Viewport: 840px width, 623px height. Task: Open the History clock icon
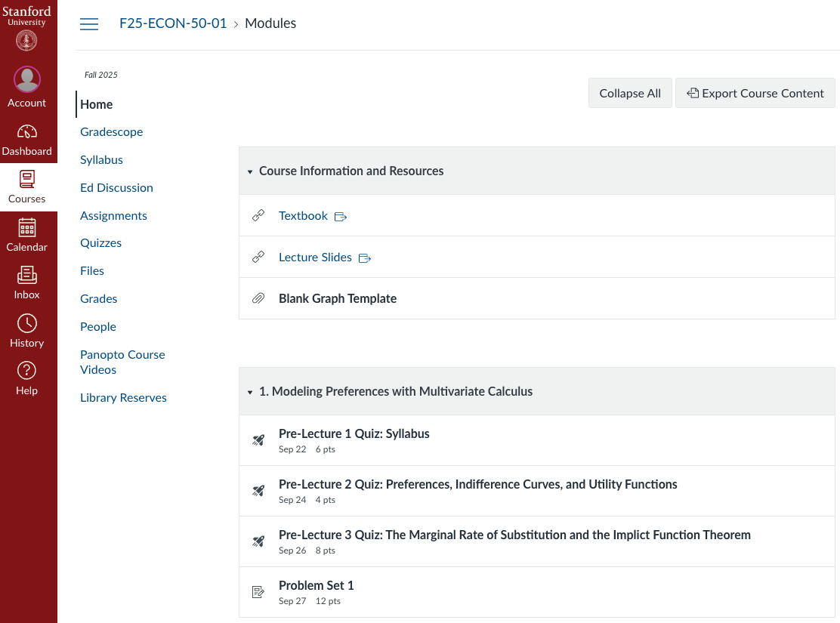[x=26, y=323]
